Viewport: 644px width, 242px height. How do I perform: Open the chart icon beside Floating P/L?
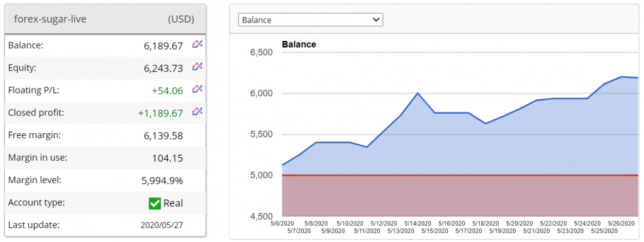tap(197, 89)
